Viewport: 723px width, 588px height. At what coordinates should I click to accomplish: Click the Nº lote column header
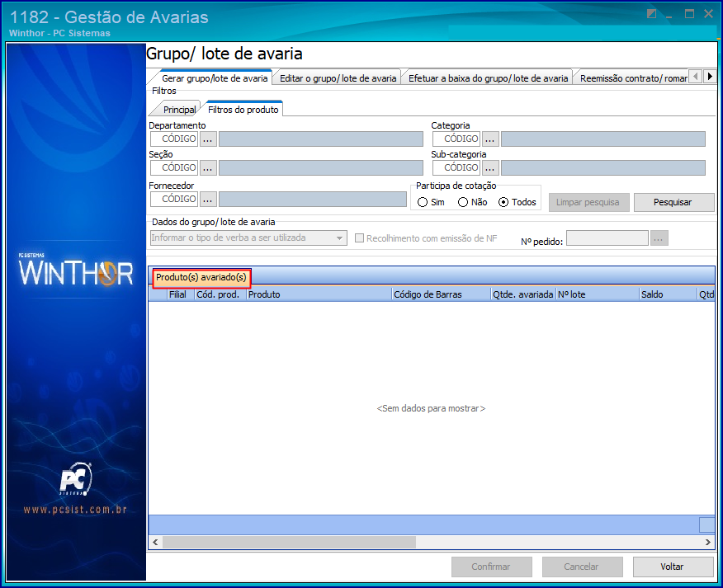(x=597, y=294)
